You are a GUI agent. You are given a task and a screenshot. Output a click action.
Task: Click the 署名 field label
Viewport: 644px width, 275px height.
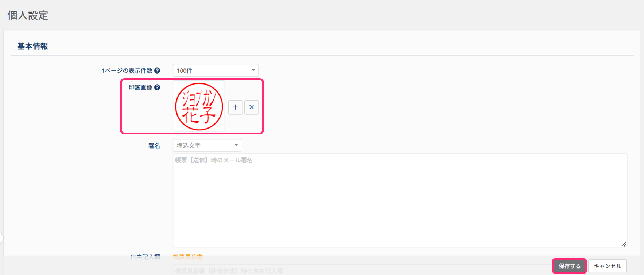[x=154, y=146]
